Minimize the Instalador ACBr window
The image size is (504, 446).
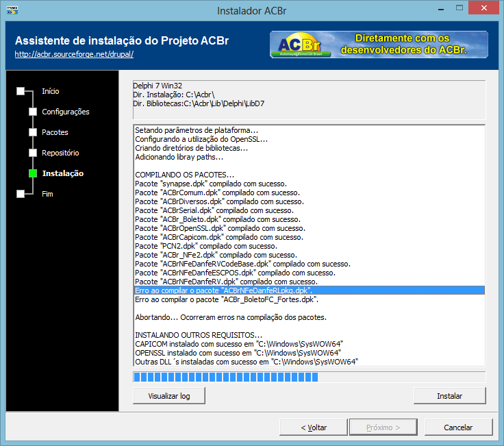tap(441, 10)
